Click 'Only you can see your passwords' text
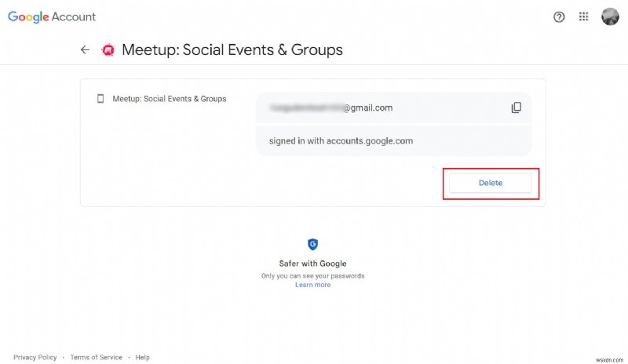 pyautogui.click(x=312, y=276)
